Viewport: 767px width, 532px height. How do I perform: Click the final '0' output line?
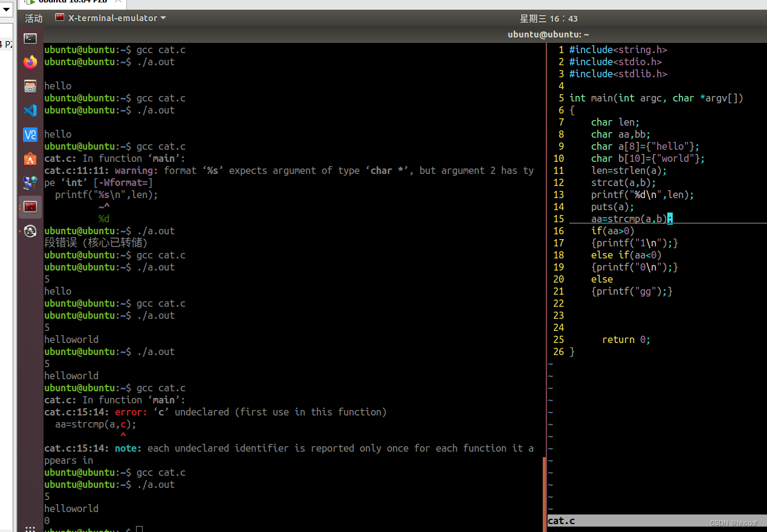coord(47,521)
